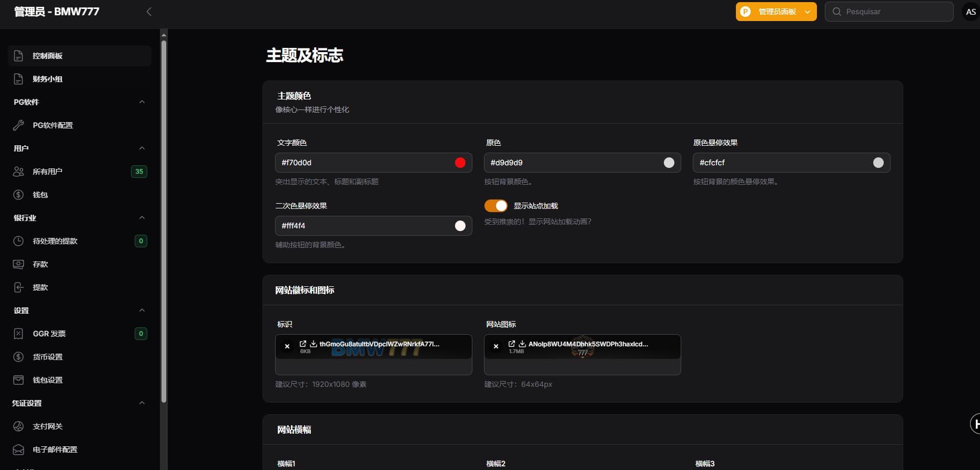Click the clock icon for 待处理的提款
980x470 pixels.
pyautogui.click(x=18, y=241)
